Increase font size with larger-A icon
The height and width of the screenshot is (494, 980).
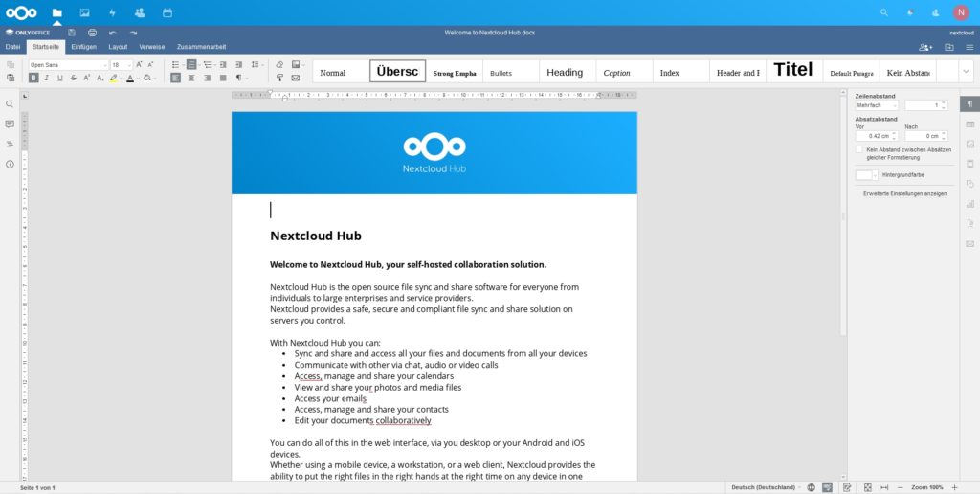[139, 64]
